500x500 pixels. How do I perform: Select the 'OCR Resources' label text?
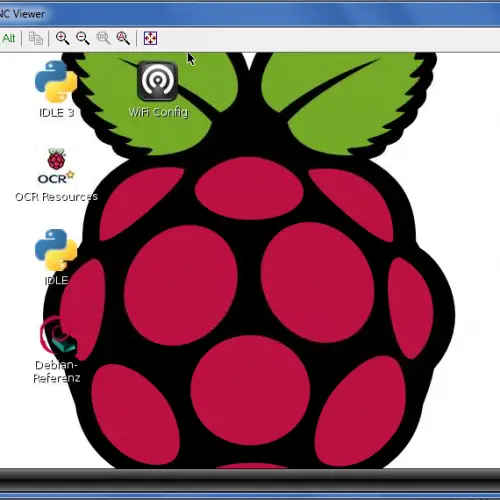56,197
